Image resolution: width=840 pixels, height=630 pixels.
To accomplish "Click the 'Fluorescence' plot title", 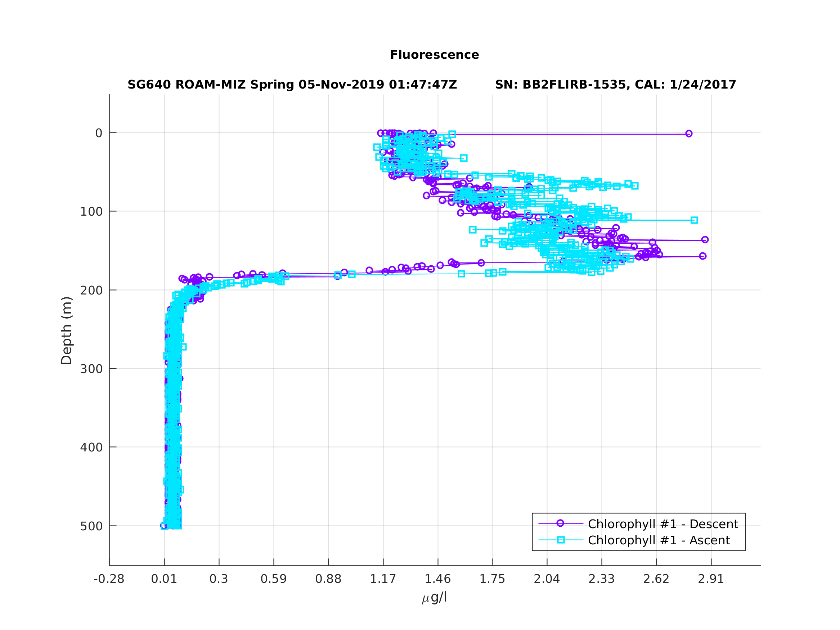I will (x=435, y=55).
